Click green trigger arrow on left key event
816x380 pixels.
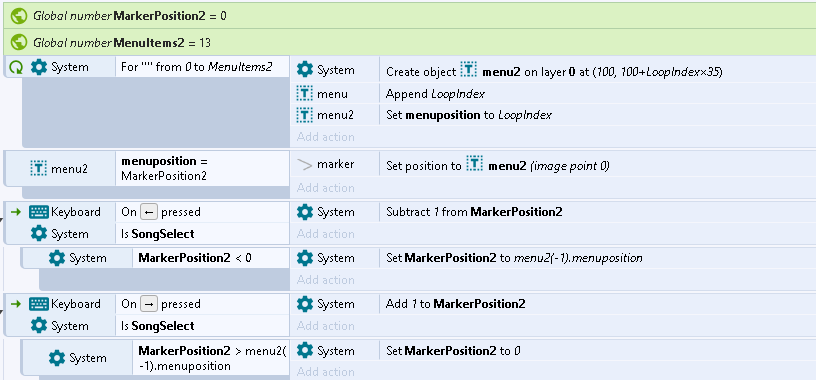tap(16, 212)
